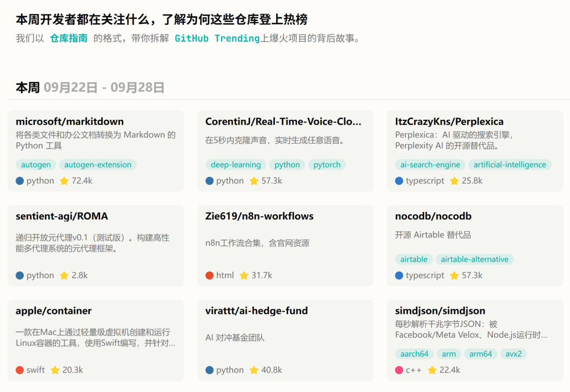Click the 2.8k star count
The width and height of the screenshot is (570, 392).
point(80,275)
